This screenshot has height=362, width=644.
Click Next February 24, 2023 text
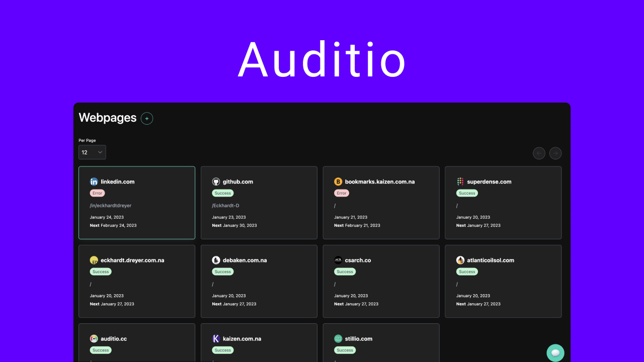coord(113,225)
